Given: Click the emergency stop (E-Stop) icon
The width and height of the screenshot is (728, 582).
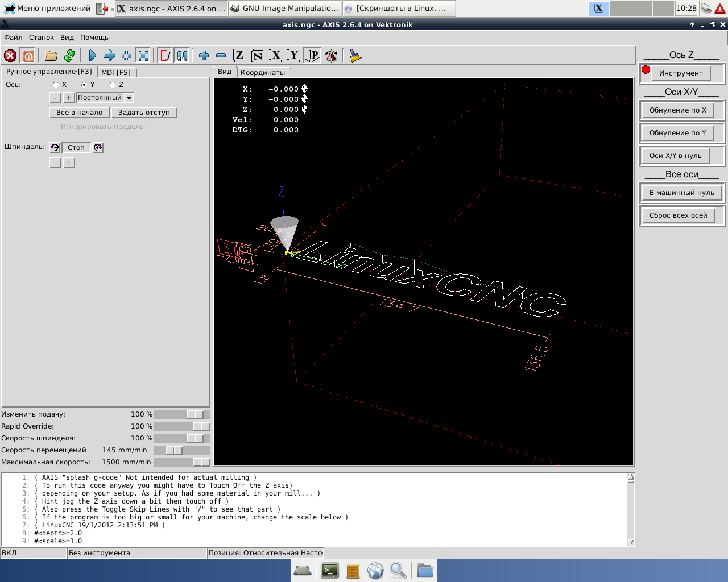Looking at the screenshot, I should 10,56.
